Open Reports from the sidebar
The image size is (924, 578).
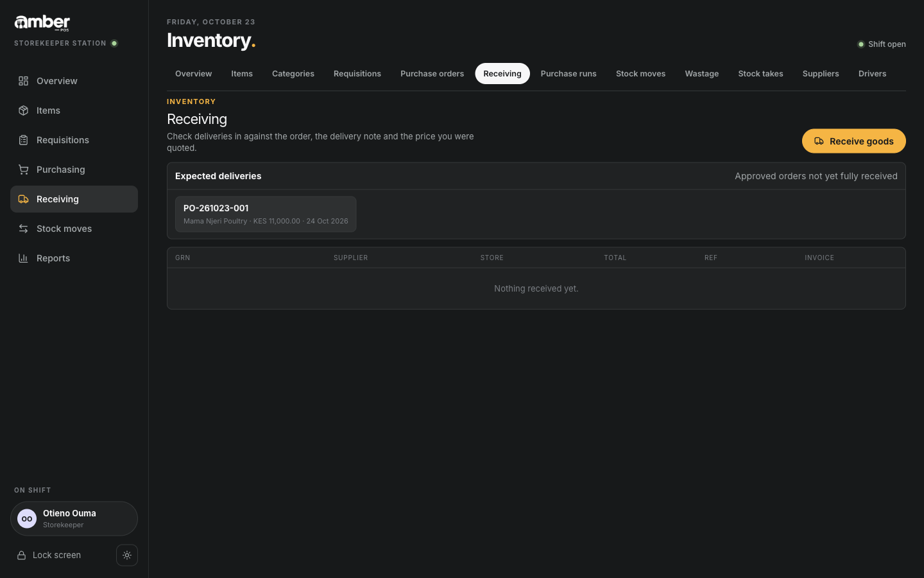(74, 258)
